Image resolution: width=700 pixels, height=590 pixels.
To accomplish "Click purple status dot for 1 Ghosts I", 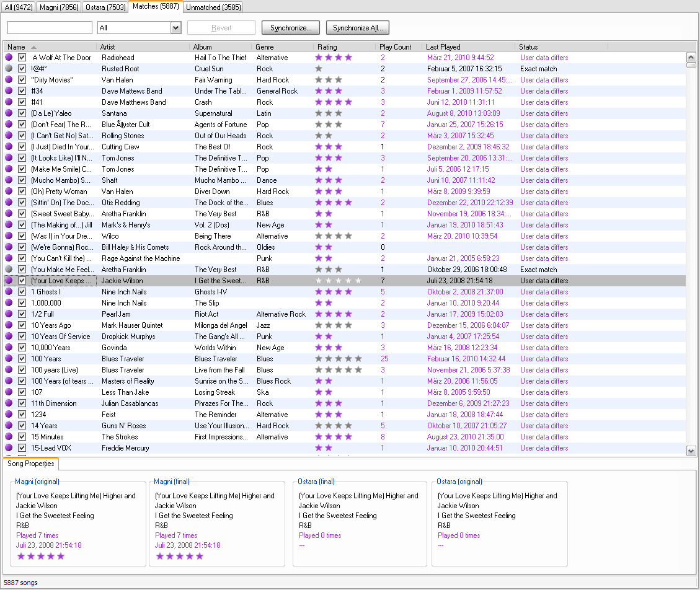I will tap(9, 291).
